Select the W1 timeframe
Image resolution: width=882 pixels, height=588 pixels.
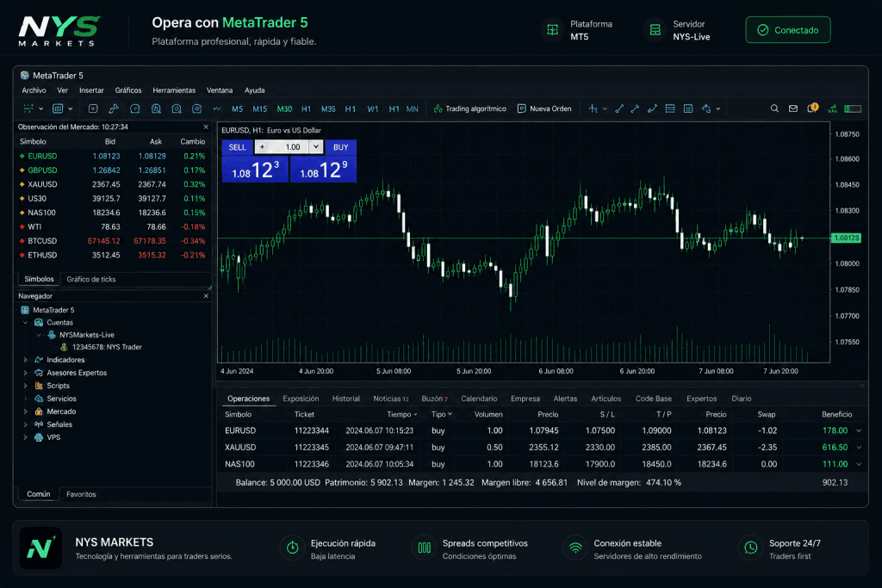(x=373, y=109)
